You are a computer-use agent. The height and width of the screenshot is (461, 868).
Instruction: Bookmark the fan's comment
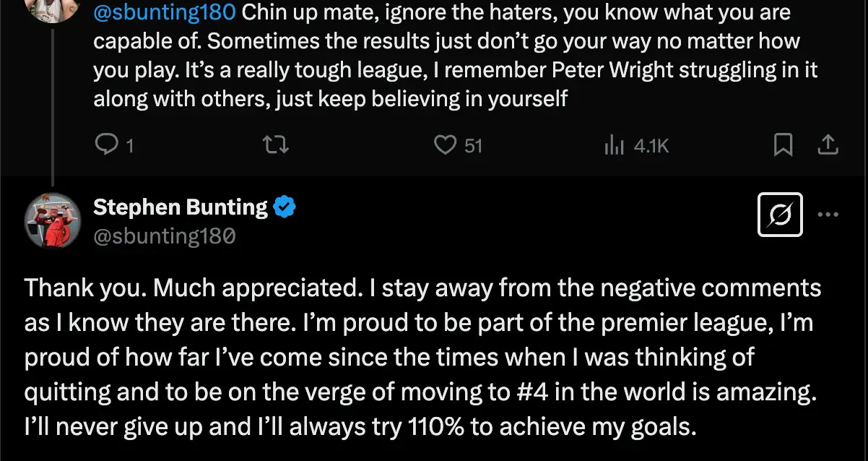click(x=783, y=145)
